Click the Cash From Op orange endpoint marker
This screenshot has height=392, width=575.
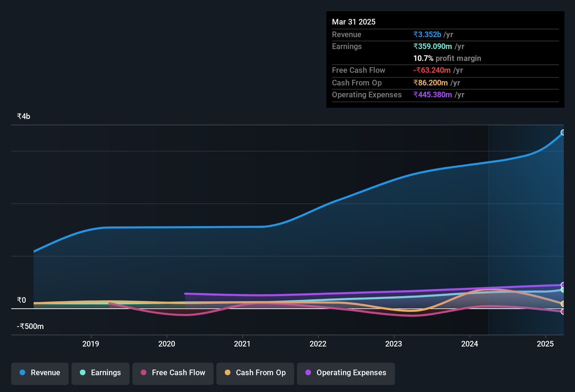coord(563,304)
